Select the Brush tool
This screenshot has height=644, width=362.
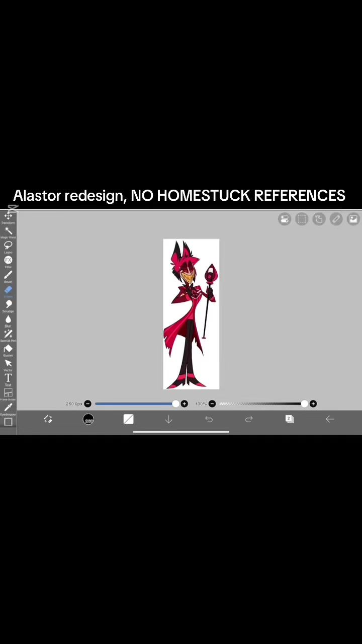8,276
